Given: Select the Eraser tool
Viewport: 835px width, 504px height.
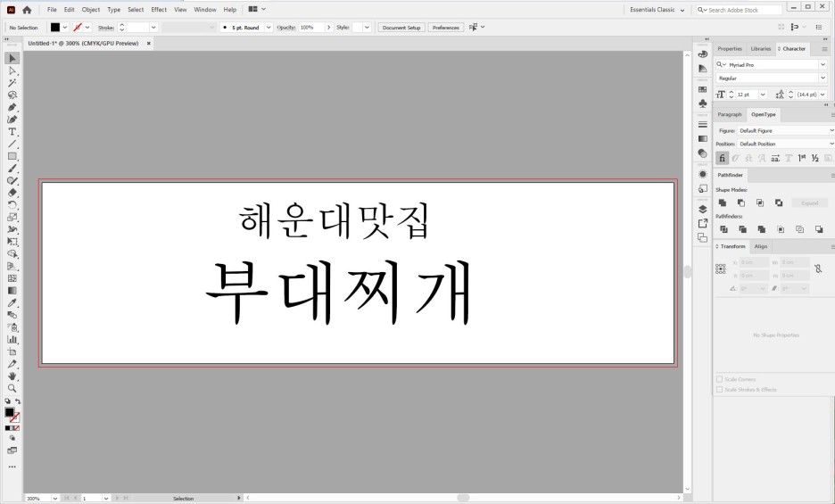Looking at the screenshot, I should click(12, 193).
